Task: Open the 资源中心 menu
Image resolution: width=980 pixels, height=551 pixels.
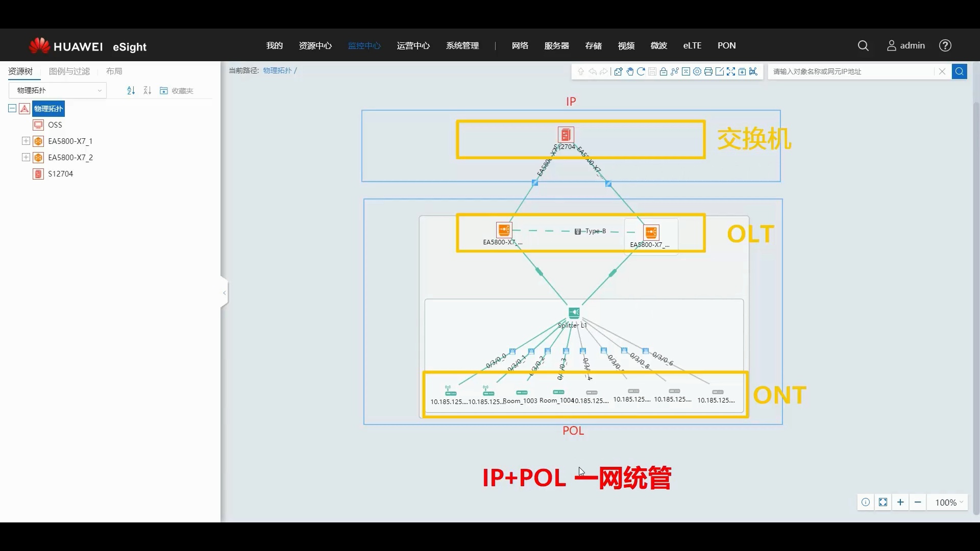Action: click(315, 46)
